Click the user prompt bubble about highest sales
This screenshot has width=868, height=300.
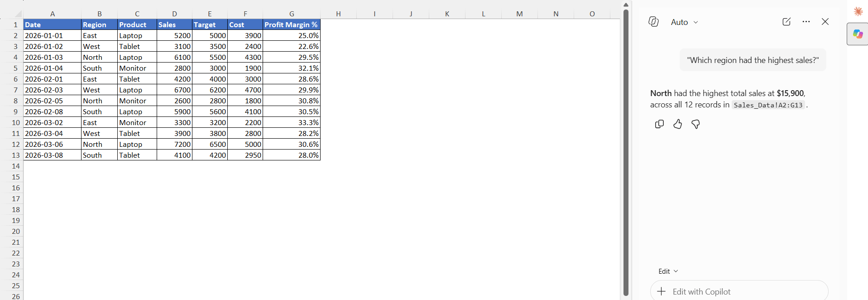tap(753, 60)
